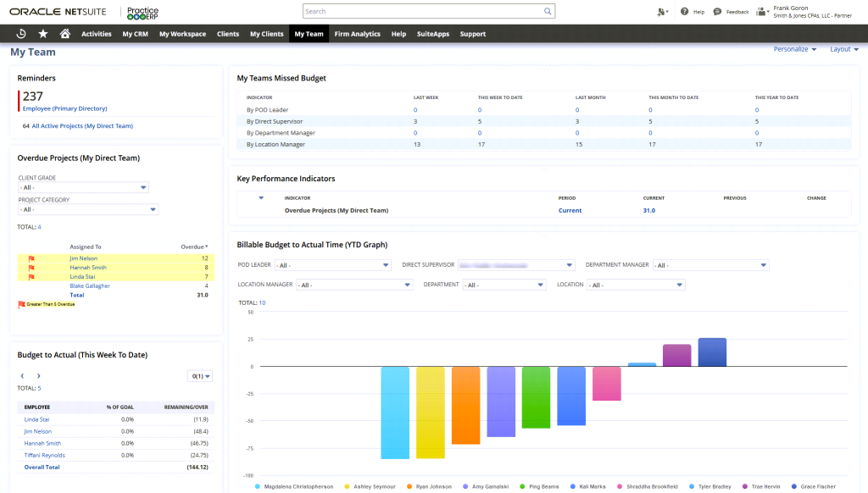Select the home icon in navigation bar
This screenshot has width=868, height=493.
(64, 34)
